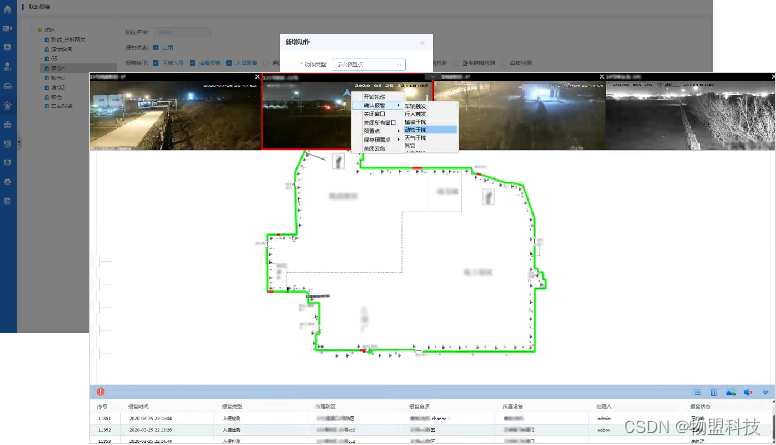Toggle the 人员聚集 checkbox
The height and width of the screenshot is (445, 776).
click(229, 63)
